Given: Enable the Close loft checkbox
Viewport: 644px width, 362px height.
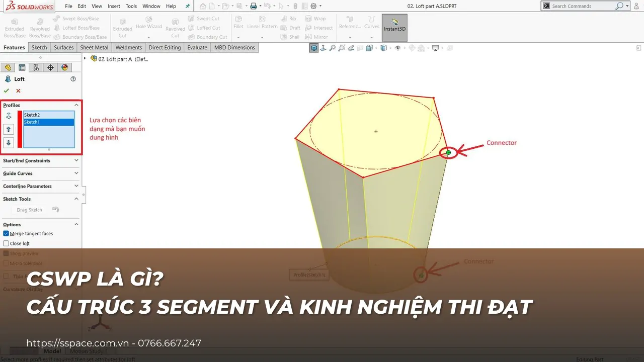Looking at the screenshot, I should pyautogui.click(x=6, y=243).
